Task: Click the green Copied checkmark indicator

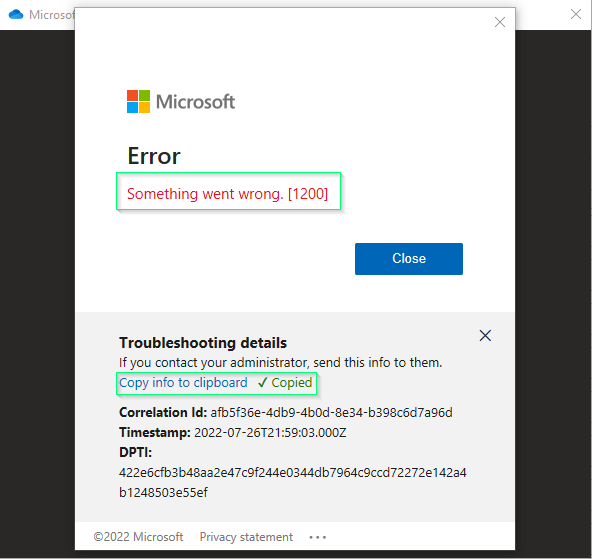Action: tap(285, 382)
